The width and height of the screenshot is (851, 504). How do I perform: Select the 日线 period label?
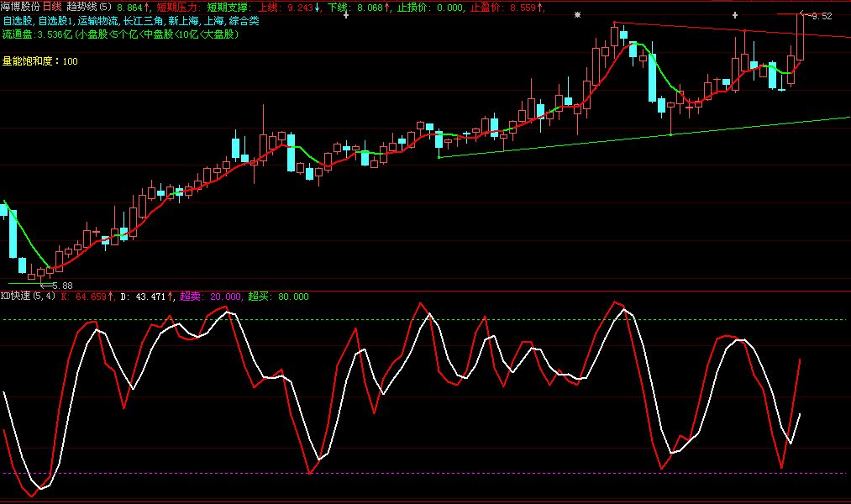(52, 7)
